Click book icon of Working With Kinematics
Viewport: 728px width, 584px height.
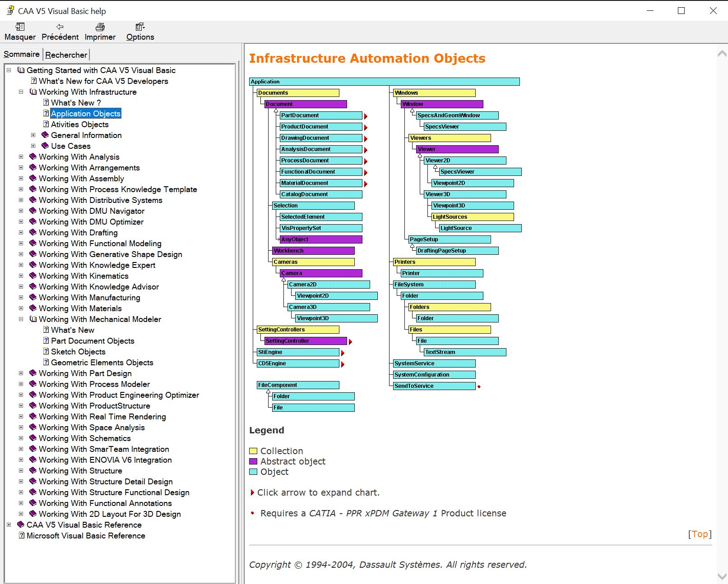[33, 276]
